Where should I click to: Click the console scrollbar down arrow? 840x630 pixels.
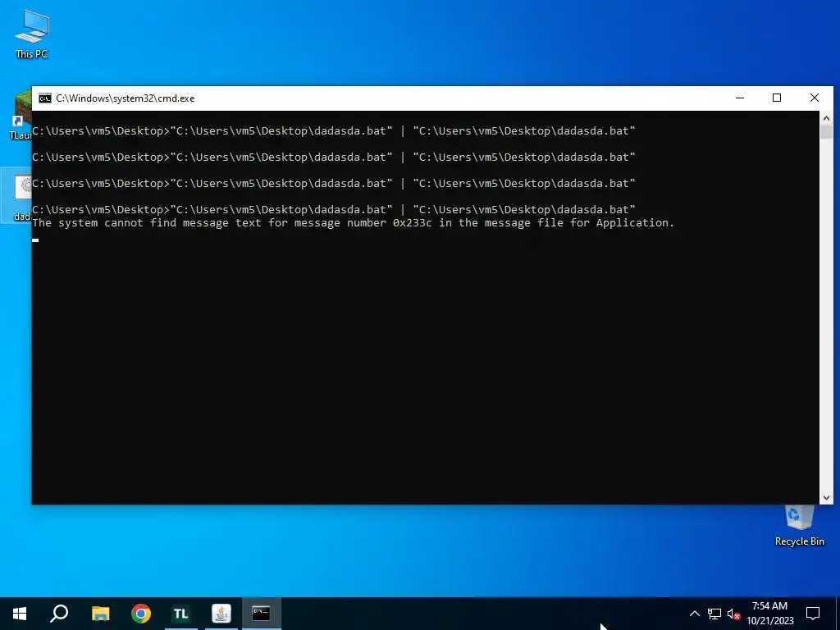[826, 498]
